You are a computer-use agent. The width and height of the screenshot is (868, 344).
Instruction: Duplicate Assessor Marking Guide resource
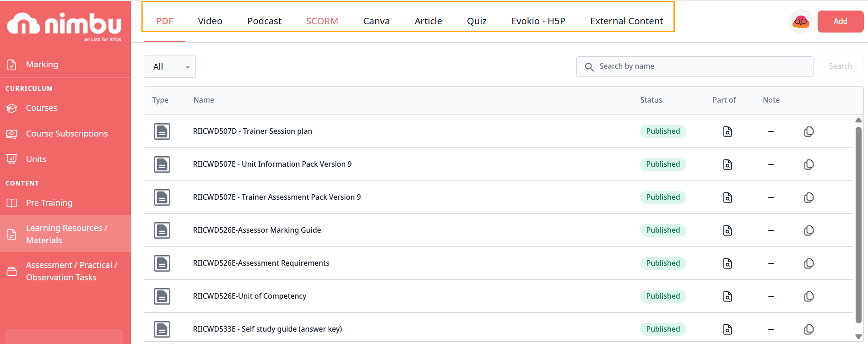[x=809, y=230]
